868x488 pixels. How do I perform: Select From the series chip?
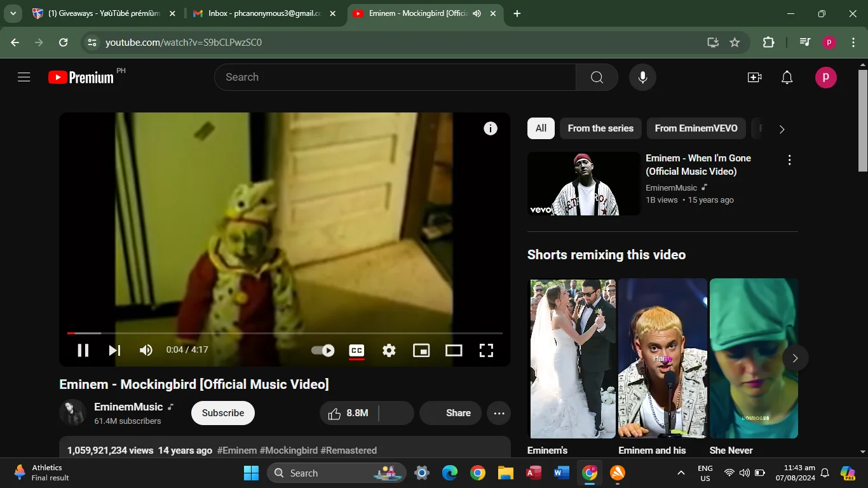coord(600,128)
